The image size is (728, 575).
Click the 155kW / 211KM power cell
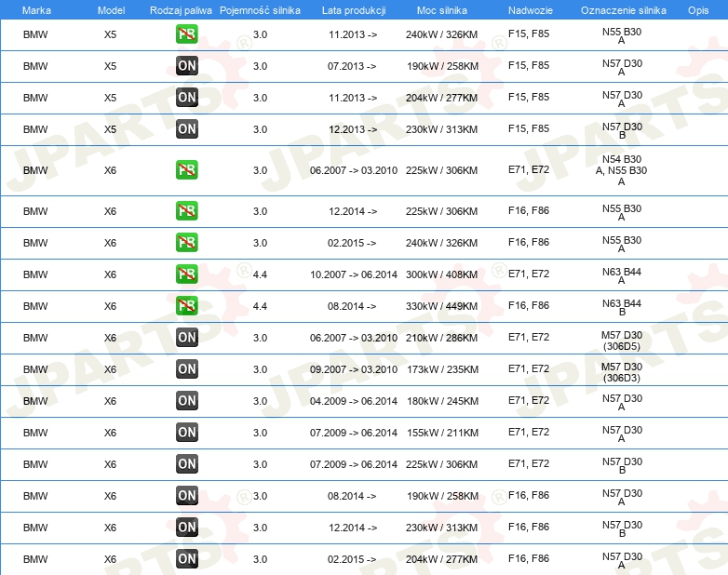442,433
